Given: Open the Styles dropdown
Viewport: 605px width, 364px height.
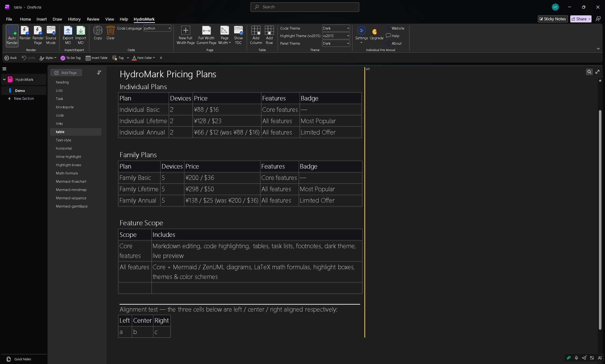Looking at the screenshot, I should pyautogui.click(x=48, y=58).
